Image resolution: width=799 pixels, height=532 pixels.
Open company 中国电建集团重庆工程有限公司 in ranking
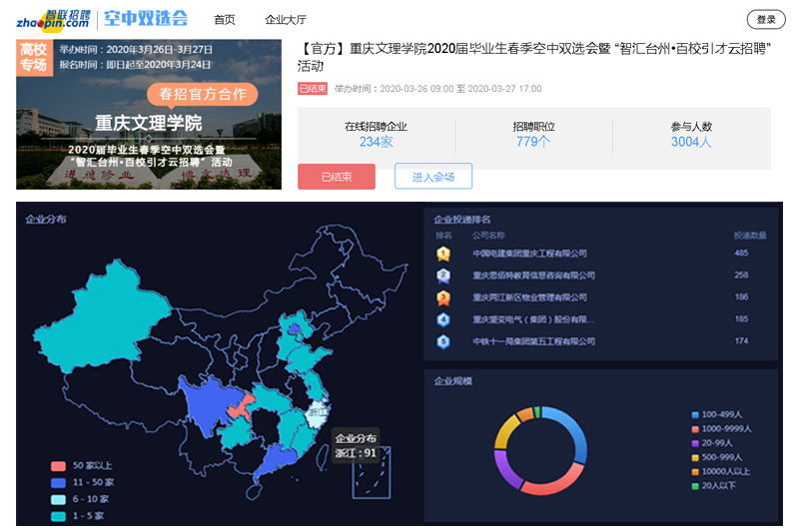[529, 254]
